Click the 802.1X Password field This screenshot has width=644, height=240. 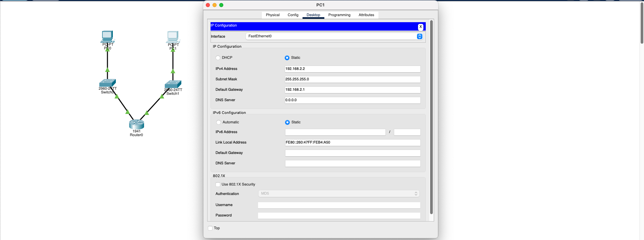pyautogui.click(x=339, y=215)
